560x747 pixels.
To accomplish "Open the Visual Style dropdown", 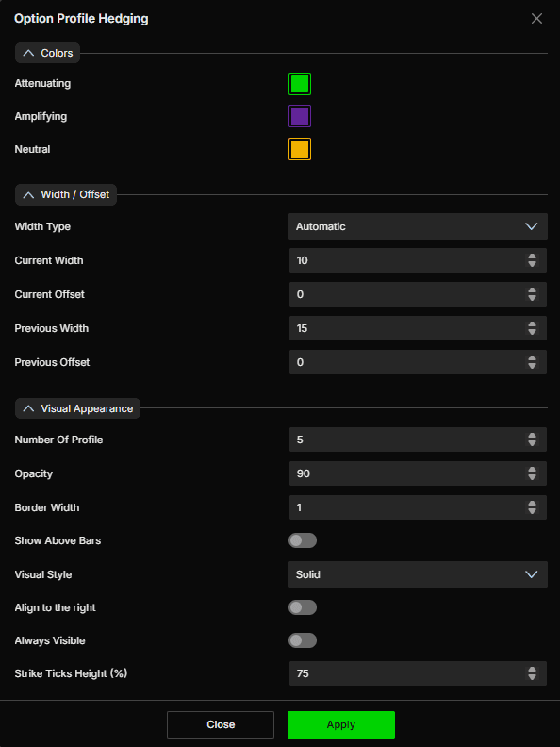I will pyautogui.click(x=418, y=574).
